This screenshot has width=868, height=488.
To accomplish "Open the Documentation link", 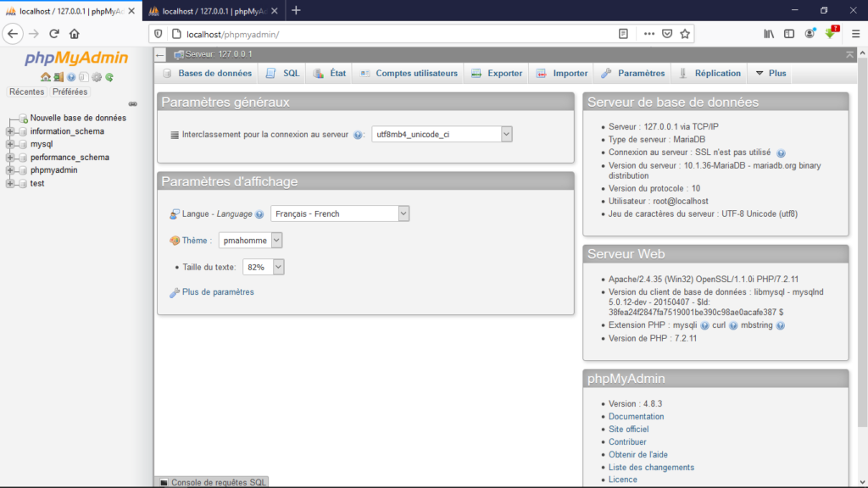I will coord(636,417).
